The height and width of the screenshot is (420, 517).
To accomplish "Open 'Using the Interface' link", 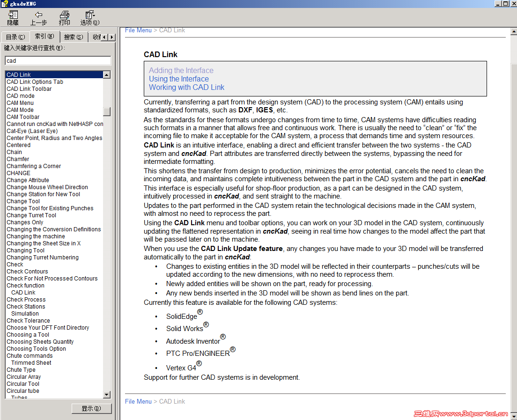I will pos(179,79).
